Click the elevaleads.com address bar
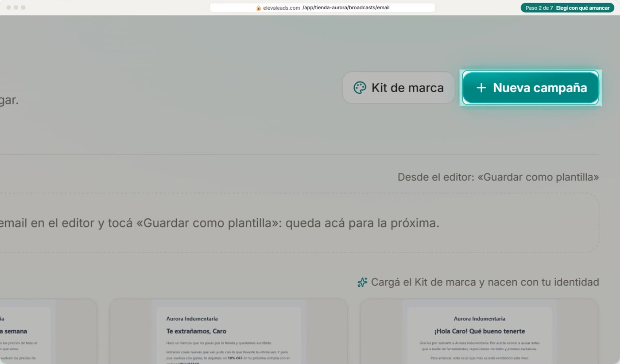The image size is (620, 364). pos(322,8)
